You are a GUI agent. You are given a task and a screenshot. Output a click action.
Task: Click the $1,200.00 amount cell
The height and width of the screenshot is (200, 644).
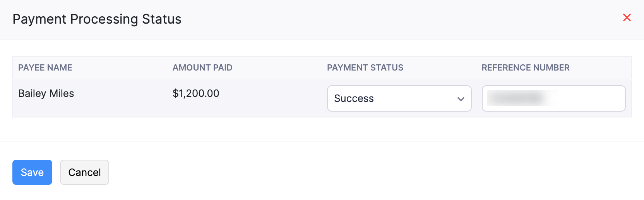click(x=196, y=93)
